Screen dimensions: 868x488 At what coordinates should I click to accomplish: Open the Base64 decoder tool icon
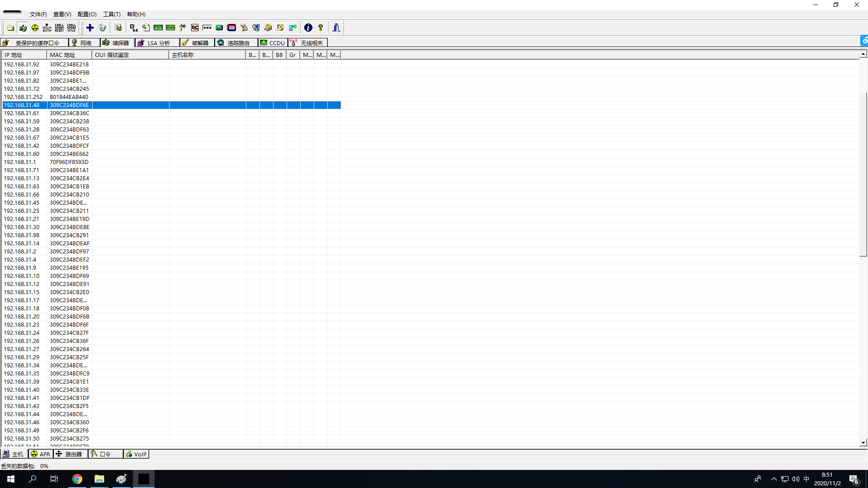(134, 28)
